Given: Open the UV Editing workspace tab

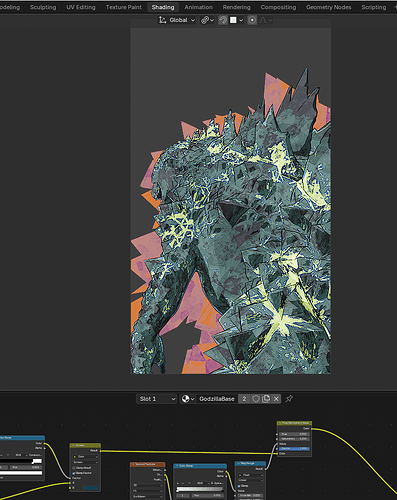Looking at the screenshot, I should [x=81, y=7].
